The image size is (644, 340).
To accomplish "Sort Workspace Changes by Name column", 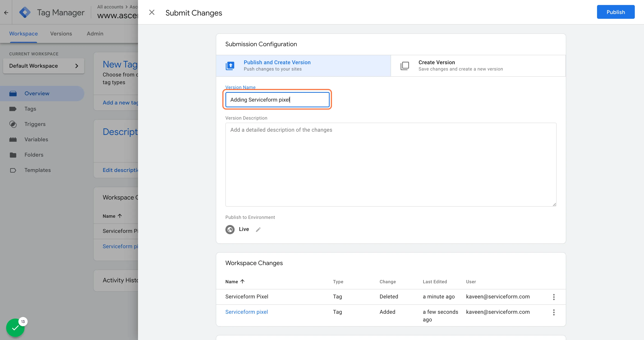I will tap(235, 282).
